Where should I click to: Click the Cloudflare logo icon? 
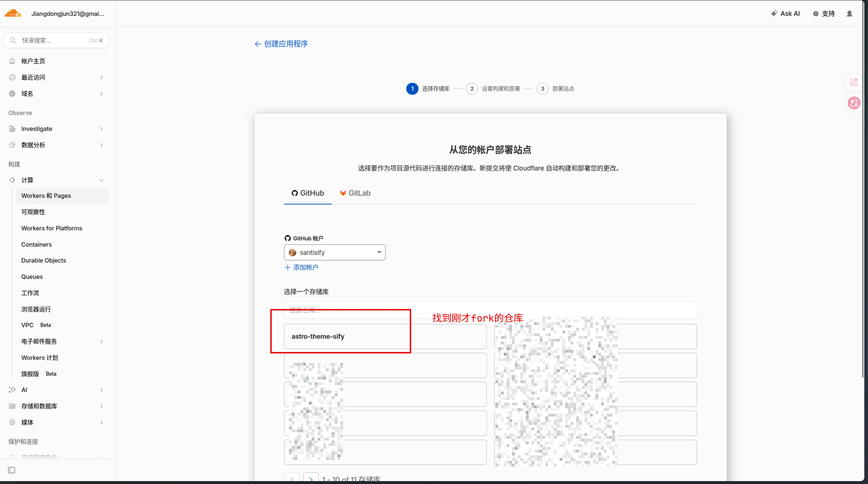[13, 13]
